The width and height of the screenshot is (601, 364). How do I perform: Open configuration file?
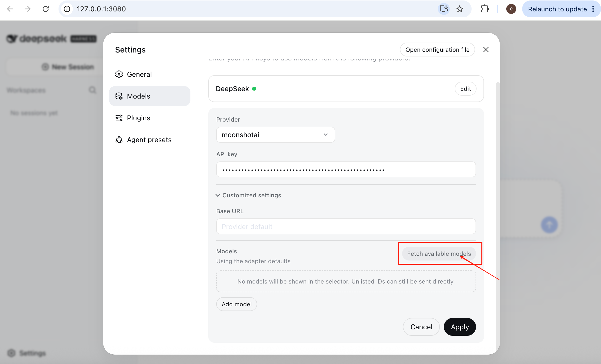pos(437,50)
